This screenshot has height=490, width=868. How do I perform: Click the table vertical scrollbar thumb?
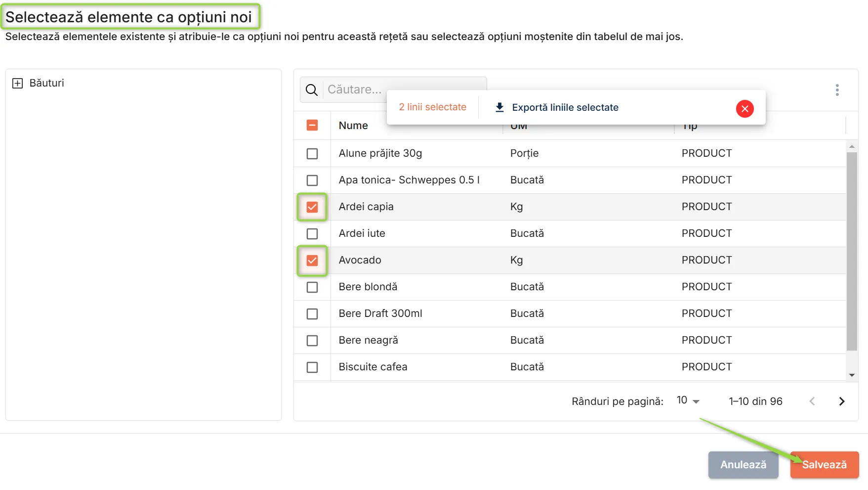click(852, 251)
